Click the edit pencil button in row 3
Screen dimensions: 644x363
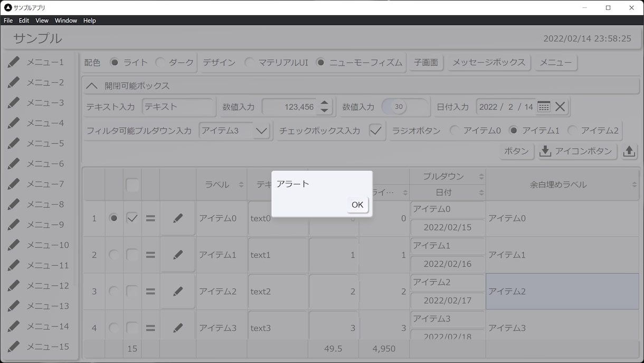click(x=178, y=291)
